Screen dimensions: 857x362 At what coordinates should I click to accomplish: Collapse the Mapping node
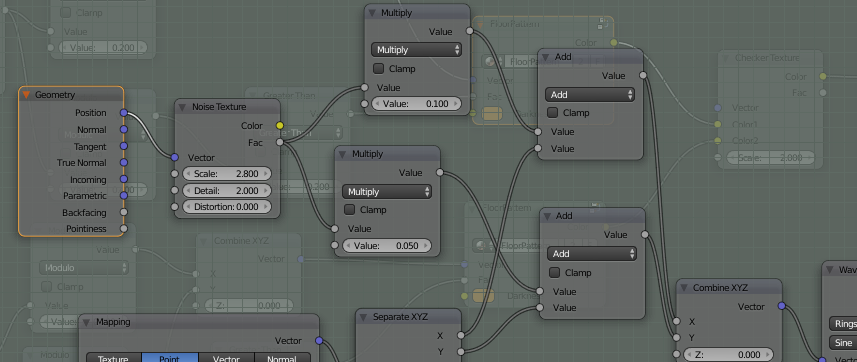pos(87,323)
